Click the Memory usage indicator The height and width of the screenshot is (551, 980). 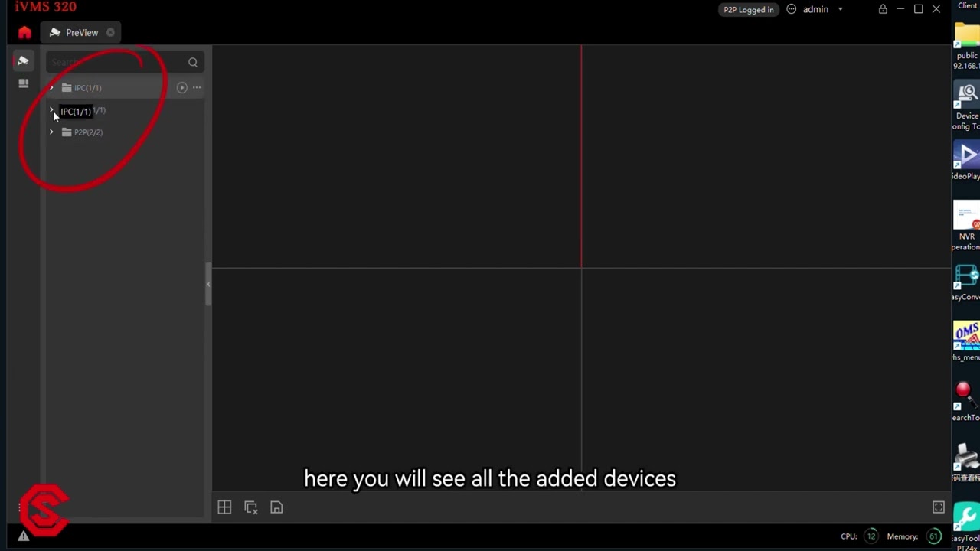tap(934, 536)
